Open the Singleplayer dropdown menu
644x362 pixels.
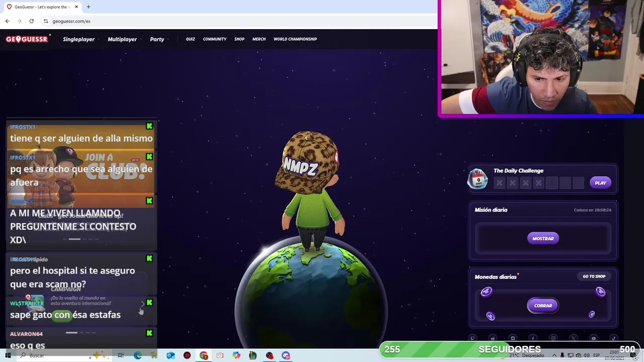pos(80,39)
